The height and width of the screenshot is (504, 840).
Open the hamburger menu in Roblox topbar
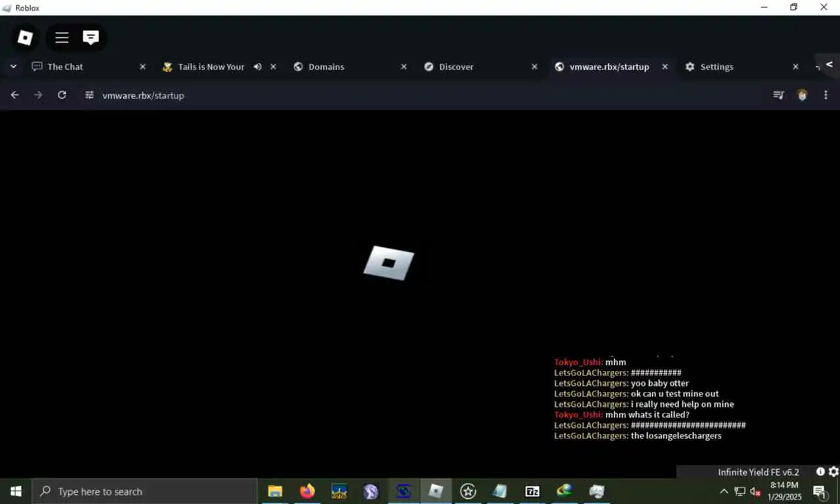[62, 38]
